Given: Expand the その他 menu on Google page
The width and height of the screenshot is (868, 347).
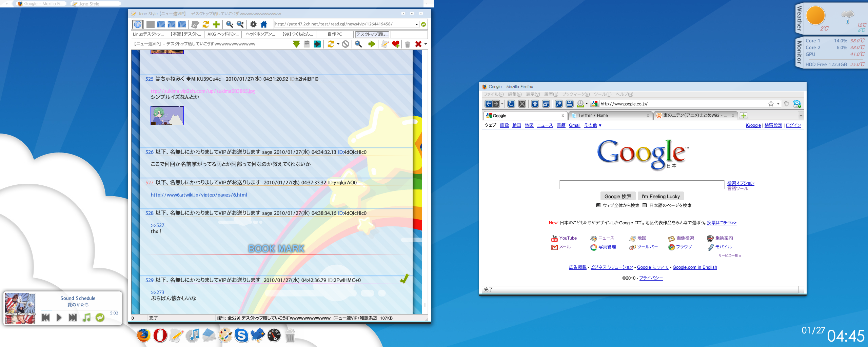Looking at the screenshot, I should click(x=593, y=125).
